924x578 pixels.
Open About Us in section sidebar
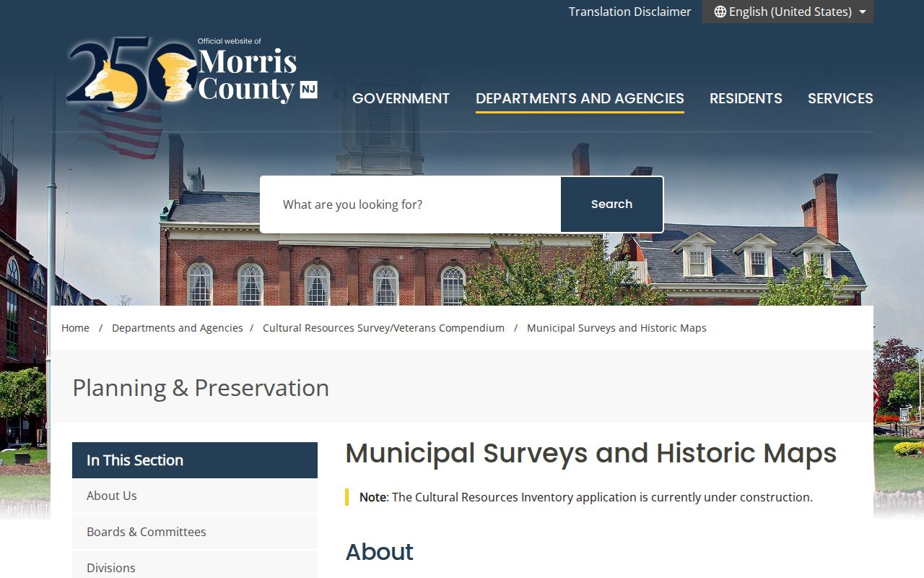tap(195, 496)
